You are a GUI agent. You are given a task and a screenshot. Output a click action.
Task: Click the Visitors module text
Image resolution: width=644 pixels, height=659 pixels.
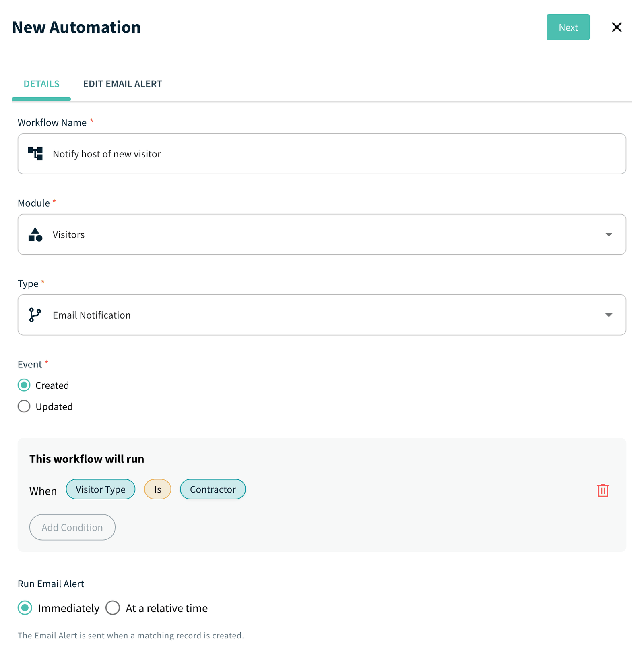pos(69,234)
